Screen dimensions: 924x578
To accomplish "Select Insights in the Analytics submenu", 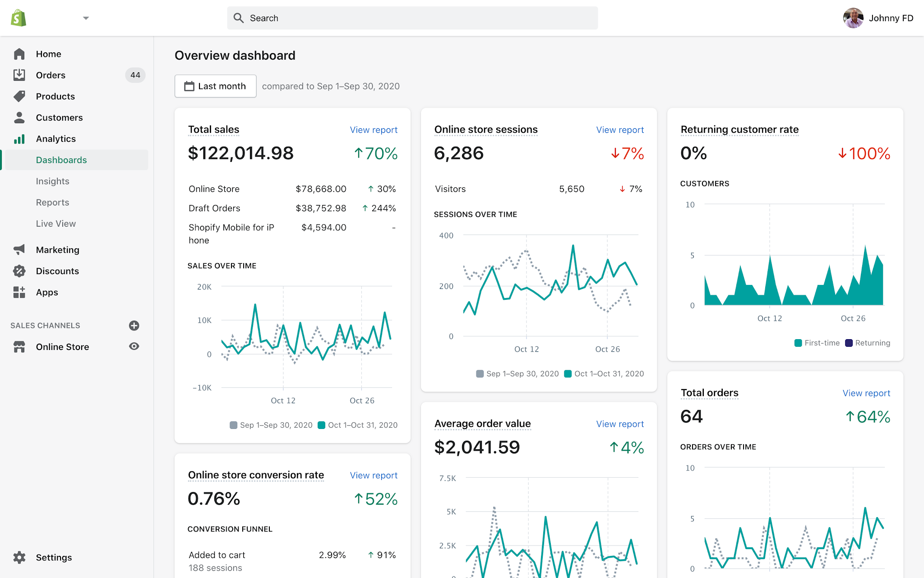I will click(x=53, y=181).
